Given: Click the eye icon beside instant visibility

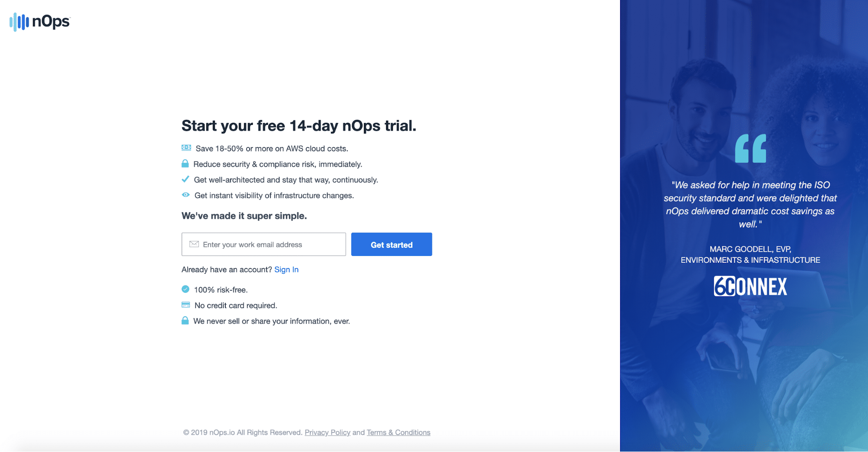Looking at the screenshot, I should [x=185, y=195].
